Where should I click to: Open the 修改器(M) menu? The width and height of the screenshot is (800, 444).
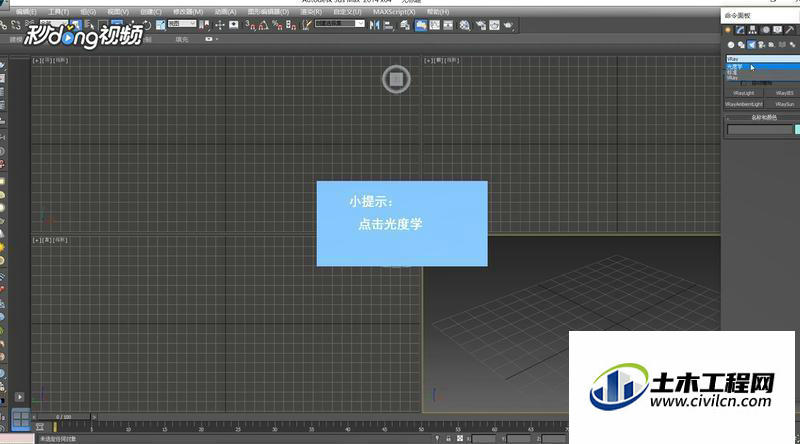[188, 11]
